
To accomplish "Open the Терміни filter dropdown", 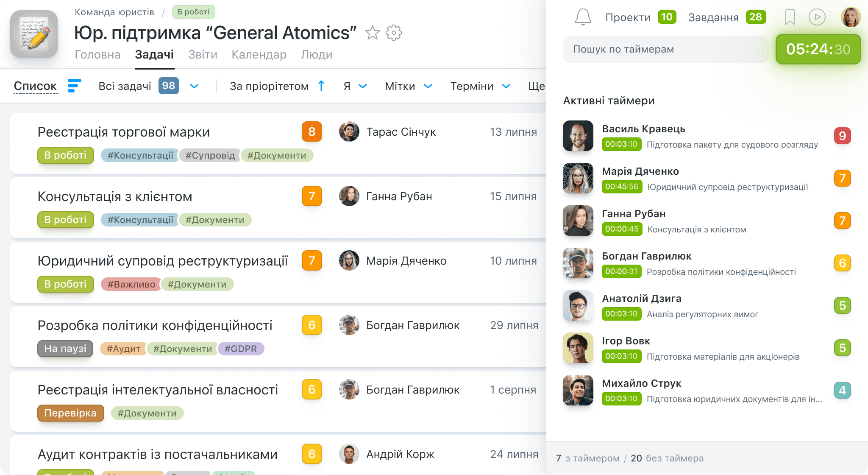I will (x=480, y=86).
